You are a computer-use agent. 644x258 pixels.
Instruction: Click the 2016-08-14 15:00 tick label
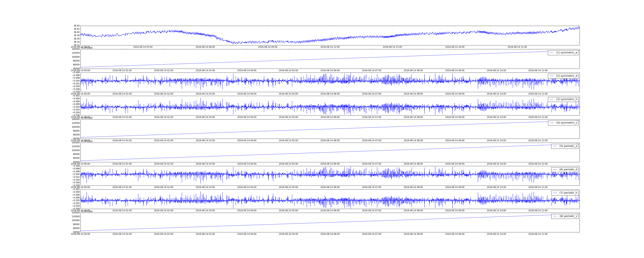click(392, 47)
